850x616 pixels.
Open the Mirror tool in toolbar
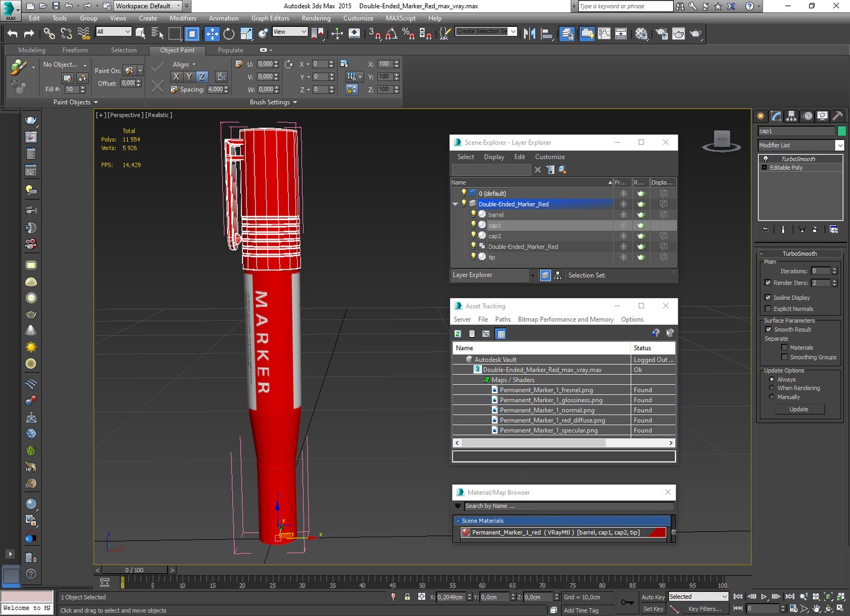click(x=529, y=34)
